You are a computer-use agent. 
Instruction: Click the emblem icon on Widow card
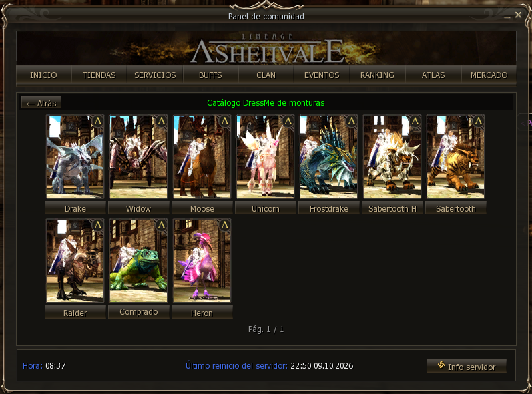click(161, 121)
